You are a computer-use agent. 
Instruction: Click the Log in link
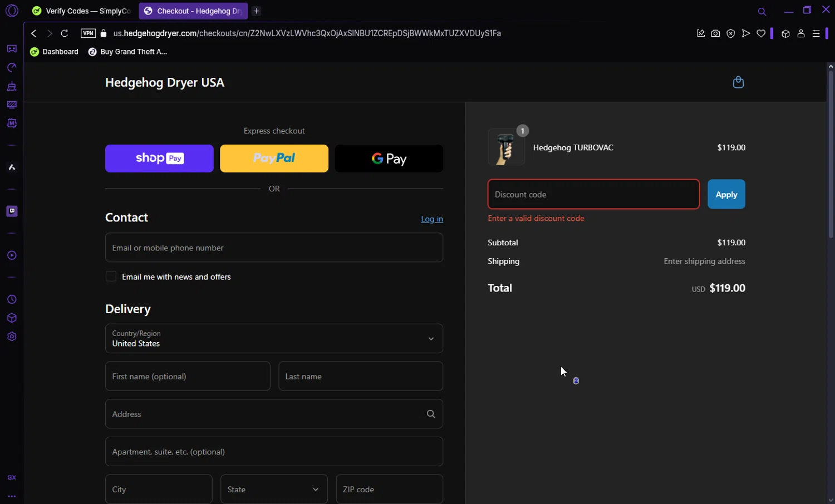coord(432,219)
